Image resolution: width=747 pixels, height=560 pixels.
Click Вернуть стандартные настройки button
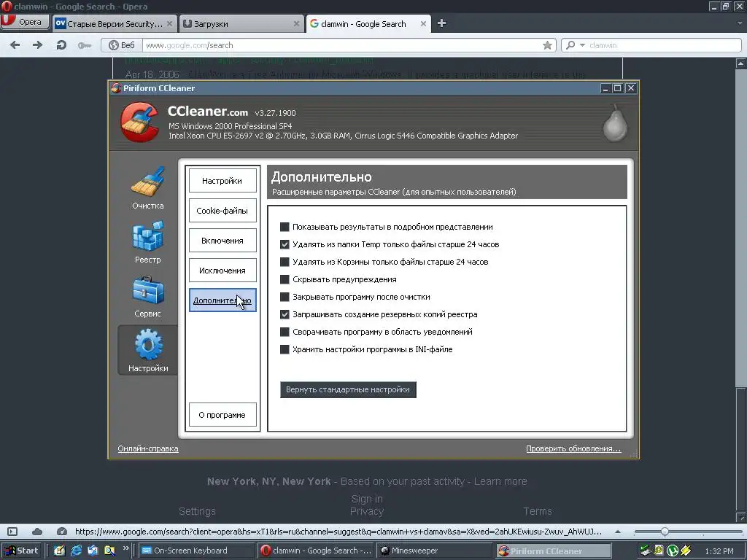(348, 389)
